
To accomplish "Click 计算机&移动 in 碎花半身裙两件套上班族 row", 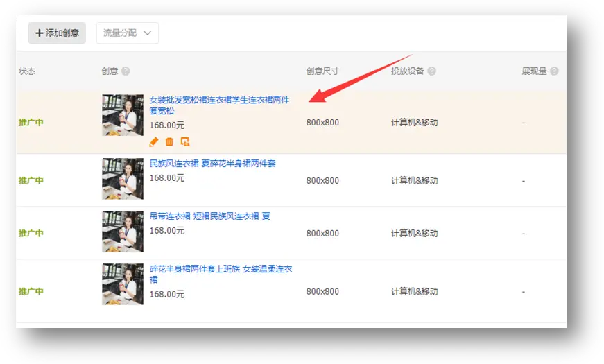I will (x=415, y=292).
